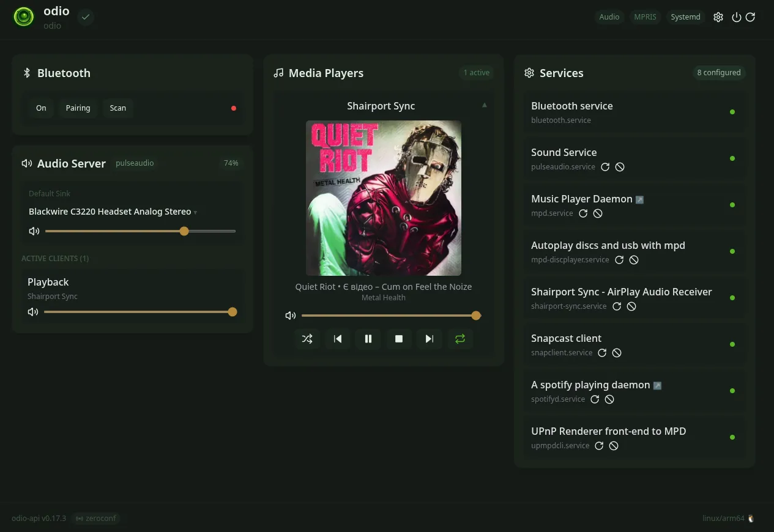The height and width of the screenshot is (532, 774).
Task: Click the power icon in header
Action: click(x=737, y=17)
